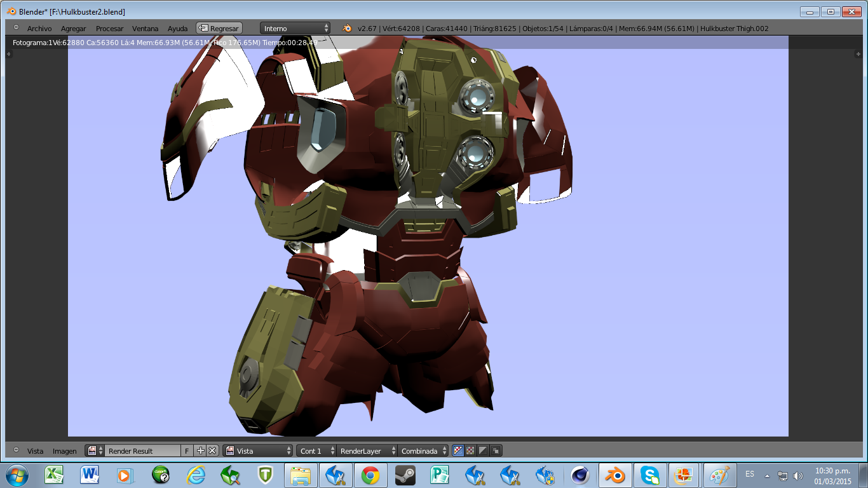Collapse the top header menus with the minus icon left of Archivo

click(16, 27)
